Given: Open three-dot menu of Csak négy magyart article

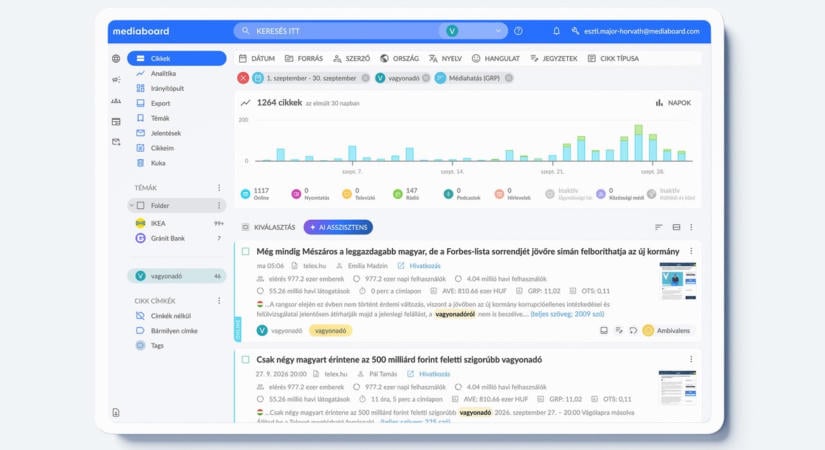Looking at the screenshot, I should click(691, 359).
